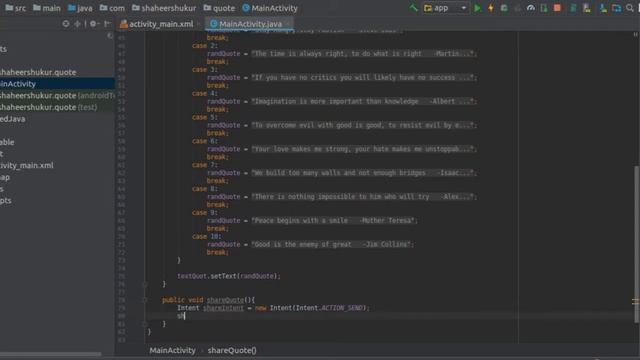Click the Search Everywhere magnifier icon
Image resolution: width=640 pixels, height=360 pixels.
click(630, 8)
